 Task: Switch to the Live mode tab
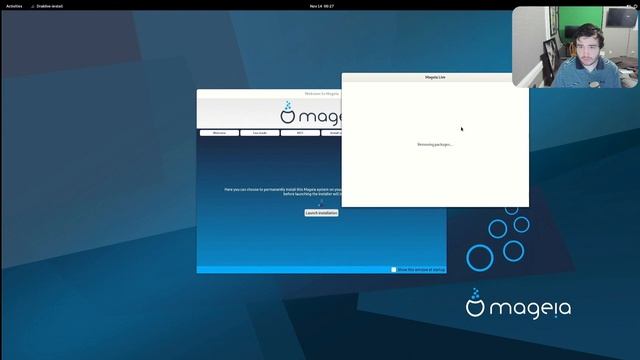click(x=260, y=133)
